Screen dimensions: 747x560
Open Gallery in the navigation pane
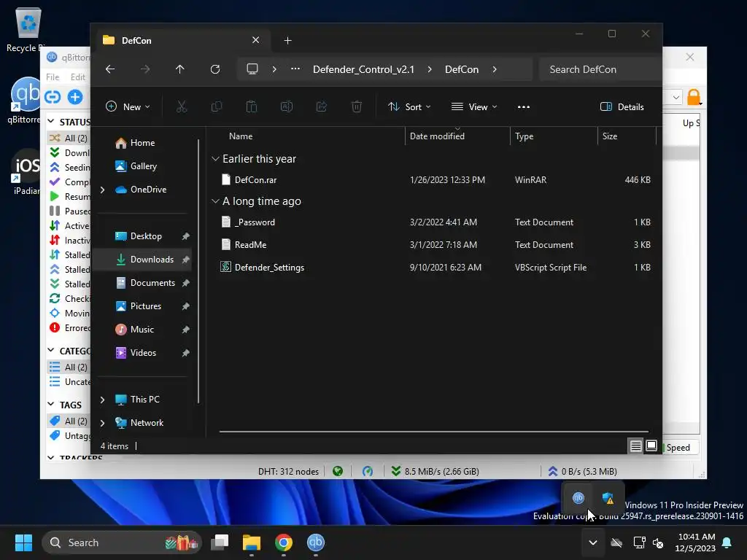coord(144,166)
